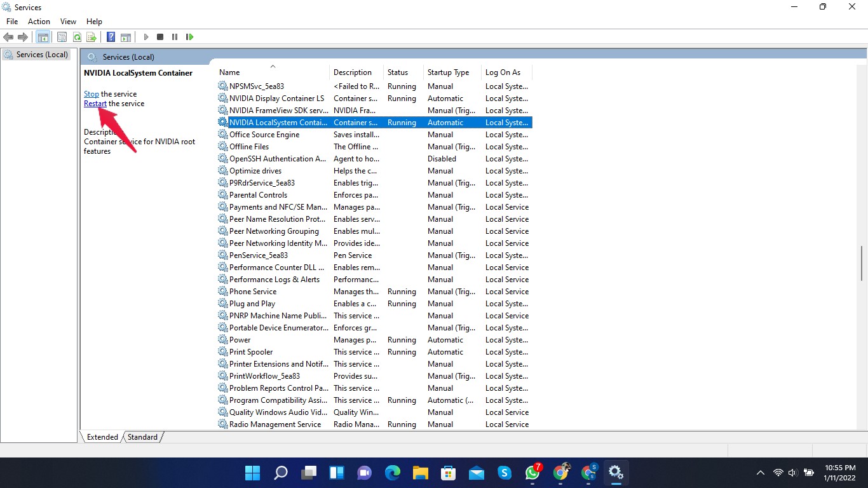This screenshot has width=868, height=488.
Task: Toggle Show/Hide Action Pane toolbar icon
Action: coord(126,37)
